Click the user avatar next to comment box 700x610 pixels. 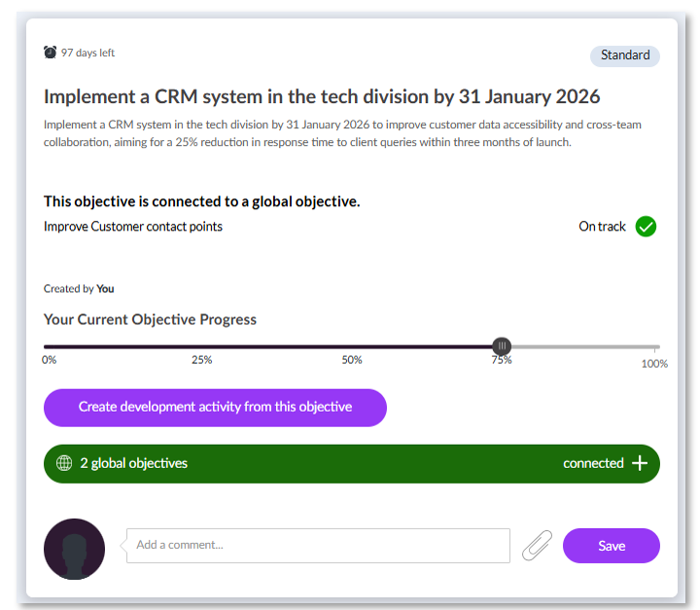(x=74, y=549)
